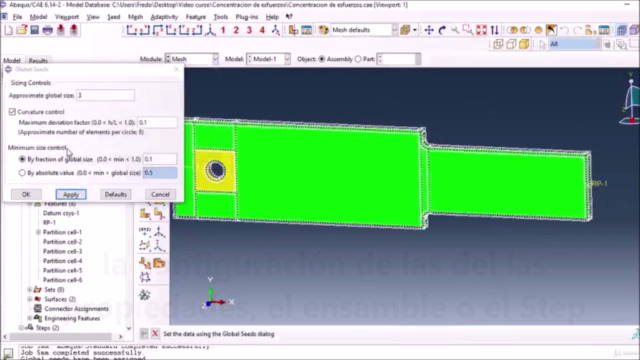Click the create datum CSYS tool icon
Image resolution: width=640 pixels, height=360 pixels.
(x=159, y=246)
